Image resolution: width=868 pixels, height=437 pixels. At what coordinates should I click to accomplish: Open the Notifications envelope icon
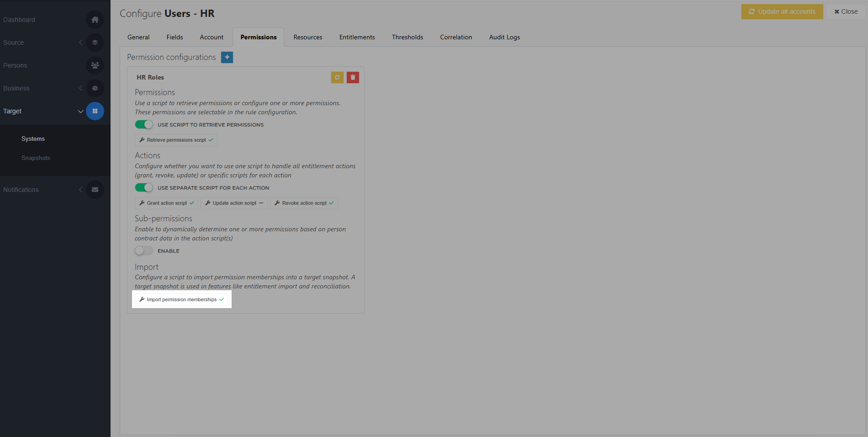(95, 190)
